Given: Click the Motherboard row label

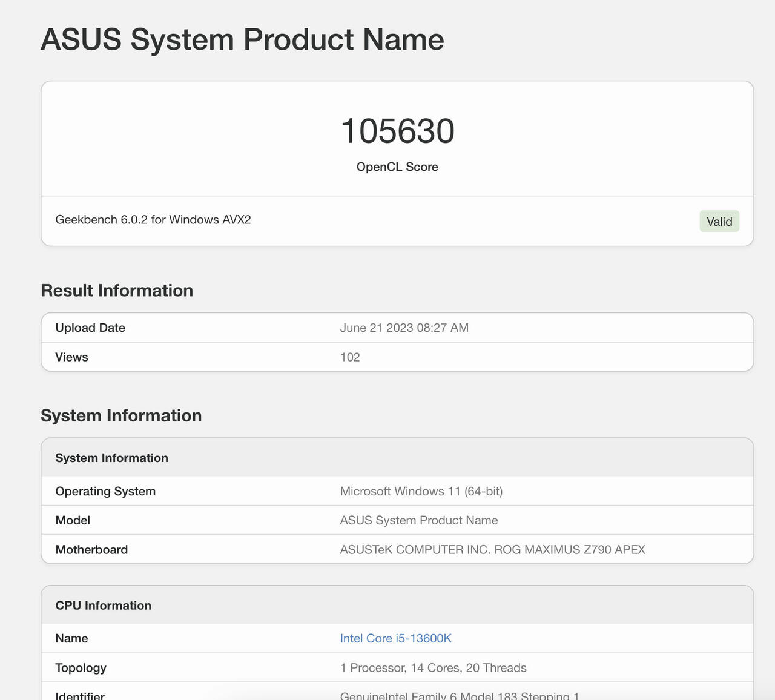Looking at the screenshot, I should coord(91,550).
